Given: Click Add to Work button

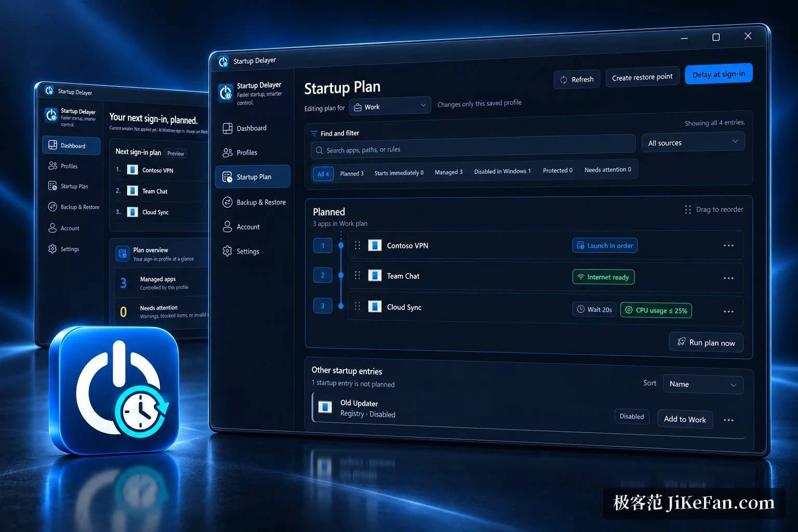Looking at the screenshot, I should tap(685, 419).
